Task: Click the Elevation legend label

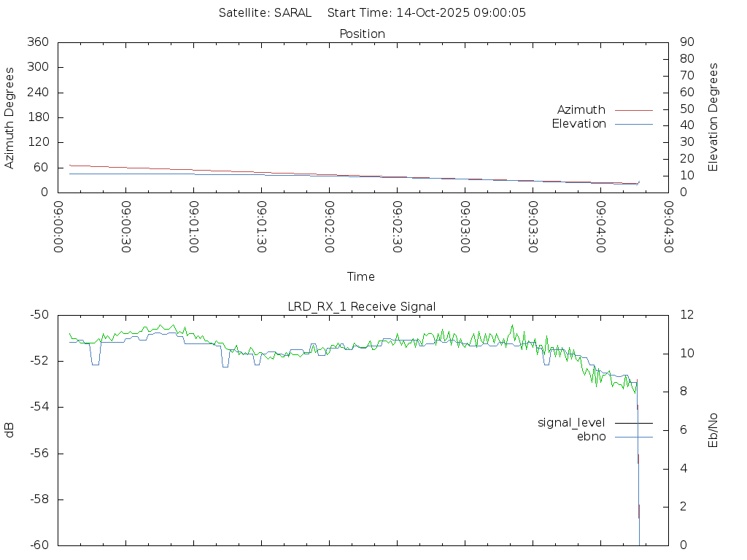Action: 578,124
